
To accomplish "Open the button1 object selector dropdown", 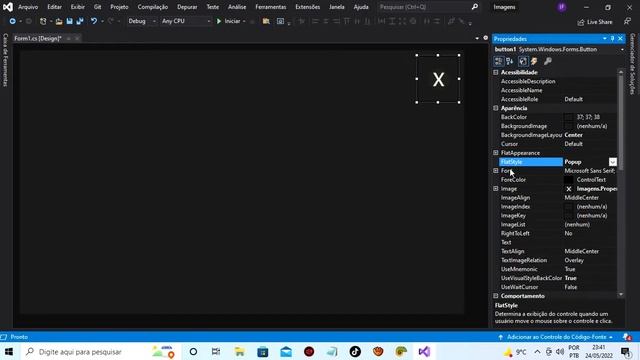I will tap(622, 50).
